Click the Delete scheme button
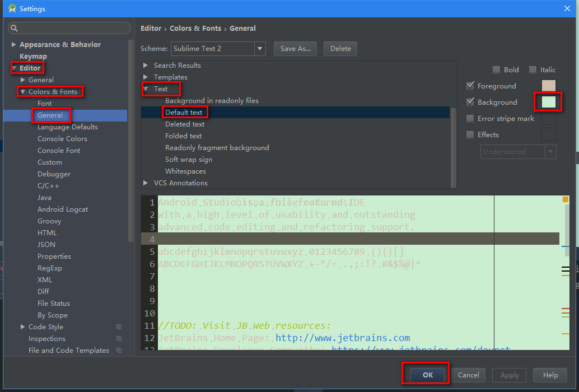 [340, 48]
